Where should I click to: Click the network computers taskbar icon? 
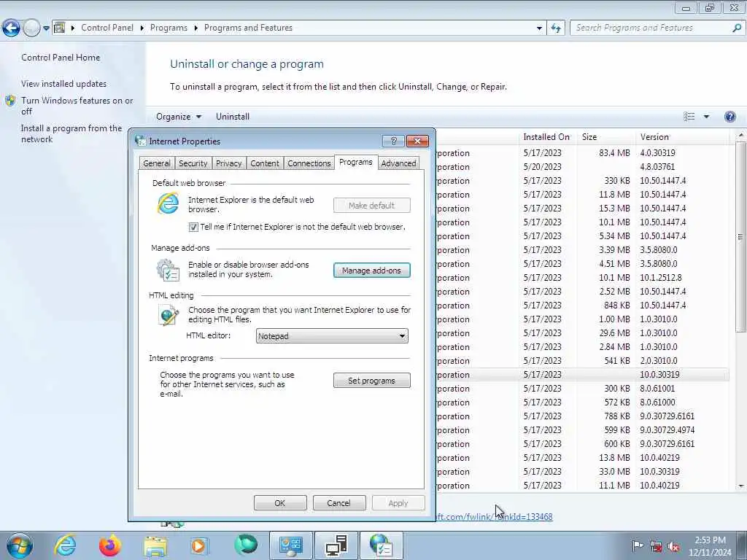tap(336, 545)
